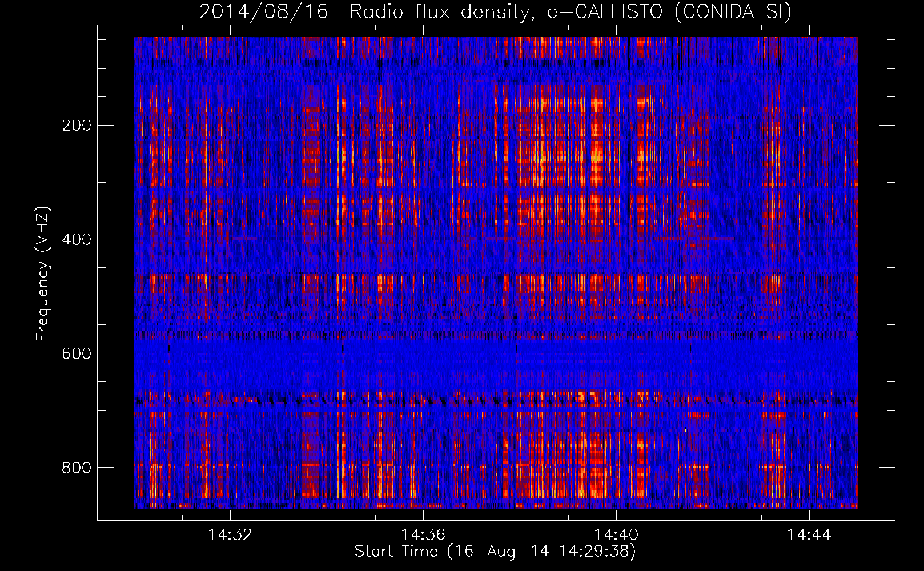Click the 14:40 time tick label
The width and height of the screenshot is (924, 571).
click(616, 535)
